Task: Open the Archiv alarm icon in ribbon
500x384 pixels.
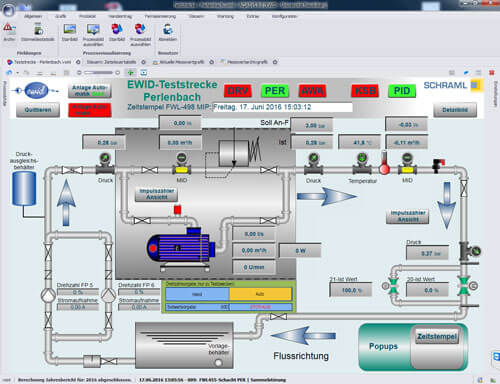Action: [x=9, y=29]
